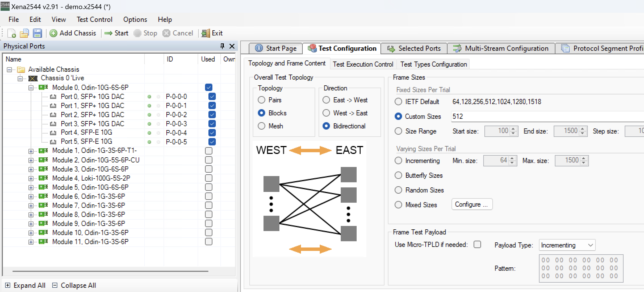
Task: Click Add Chassis in the toolbar
Action: (x=73, y=33)
